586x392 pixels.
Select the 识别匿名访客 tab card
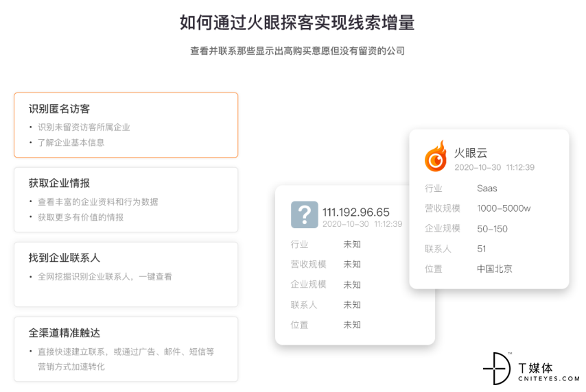[126, 125]
